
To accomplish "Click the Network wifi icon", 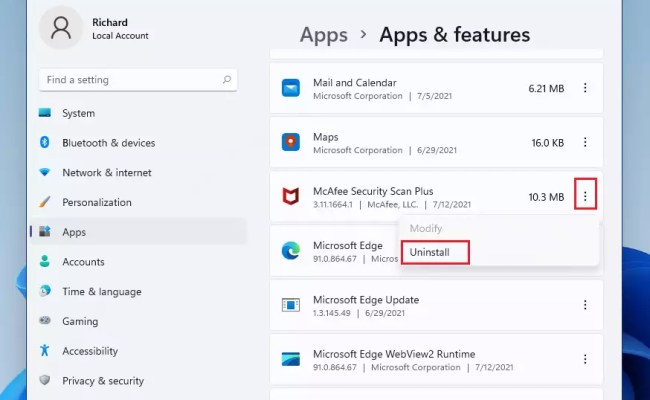I will 45,172.
